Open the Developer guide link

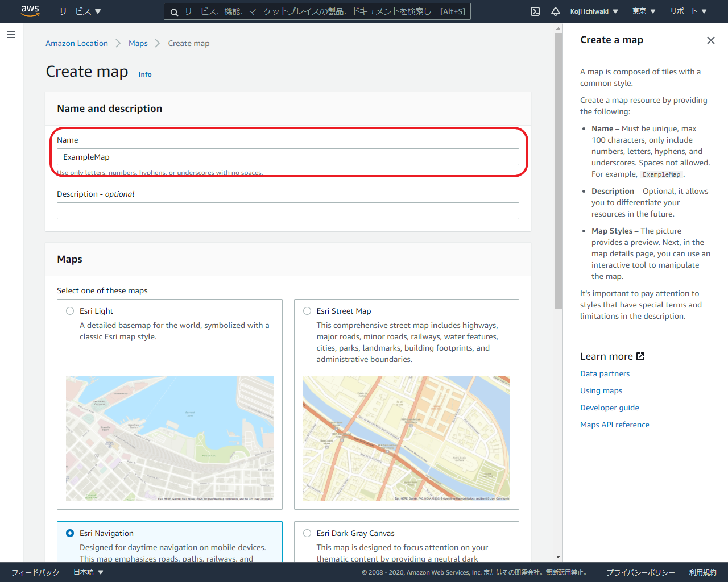tap(610, 408)
